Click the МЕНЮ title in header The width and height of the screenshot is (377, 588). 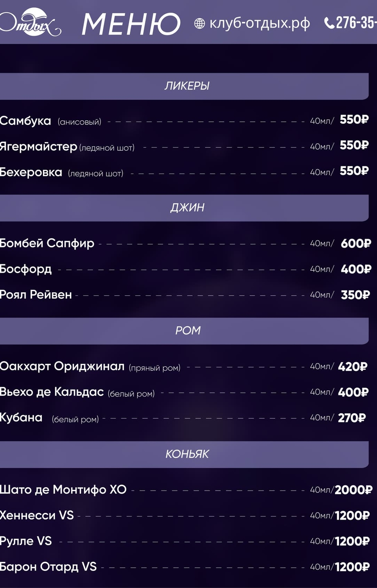131,24
